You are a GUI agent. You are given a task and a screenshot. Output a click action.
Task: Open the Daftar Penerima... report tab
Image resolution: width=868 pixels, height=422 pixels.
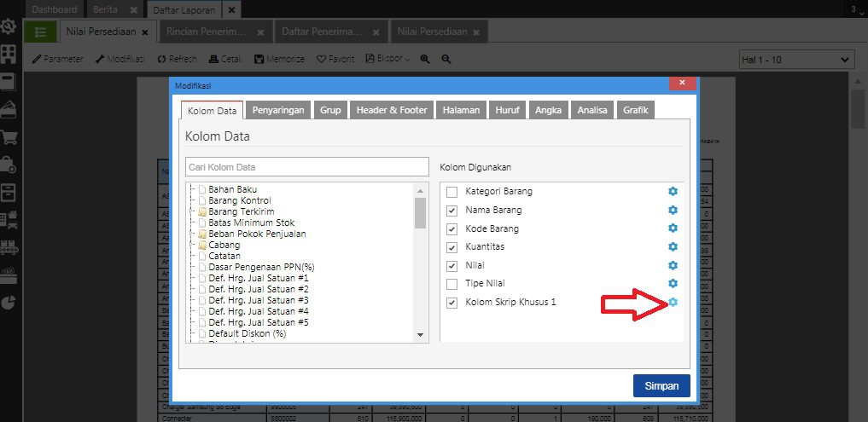[x=331, y=32]
